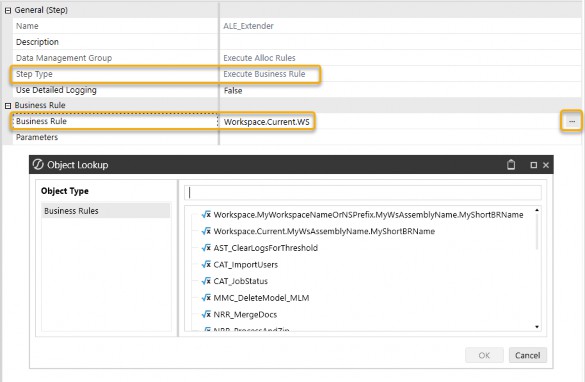Close the Object Lookup dialog
This screenshot has height=382, width=585.
546,165
